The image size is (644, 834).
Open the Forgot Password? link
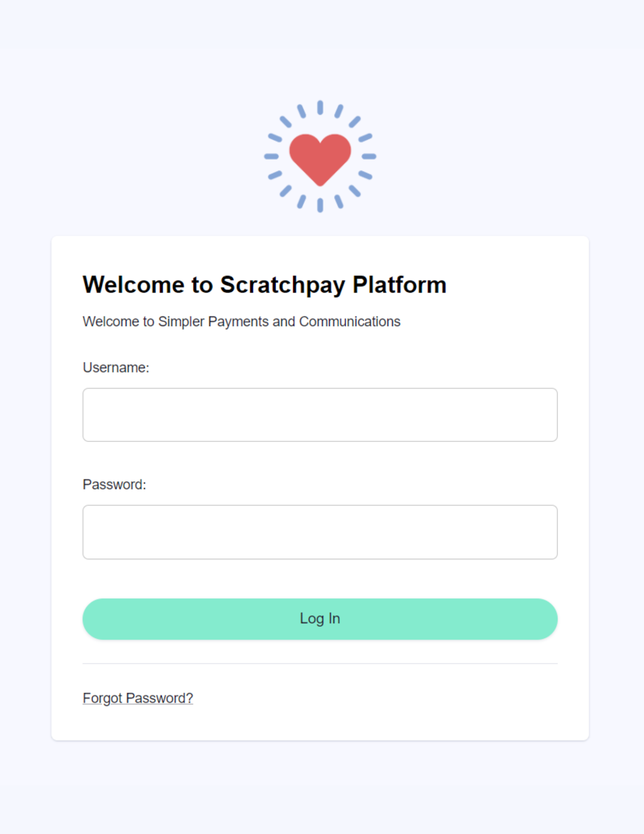(x=138, y=698)
